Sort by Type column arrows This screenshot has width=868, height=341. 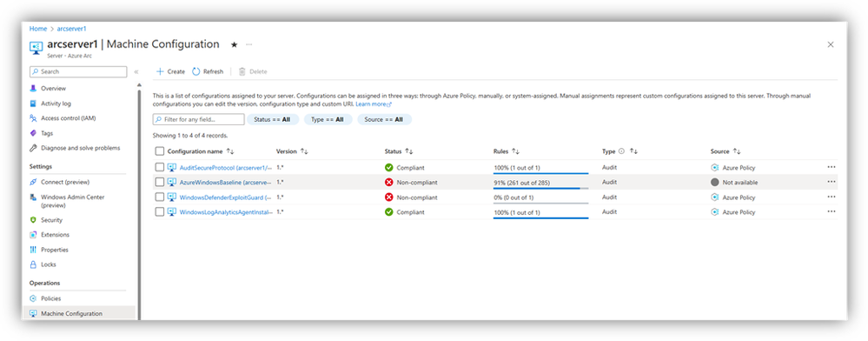point(633,151)
